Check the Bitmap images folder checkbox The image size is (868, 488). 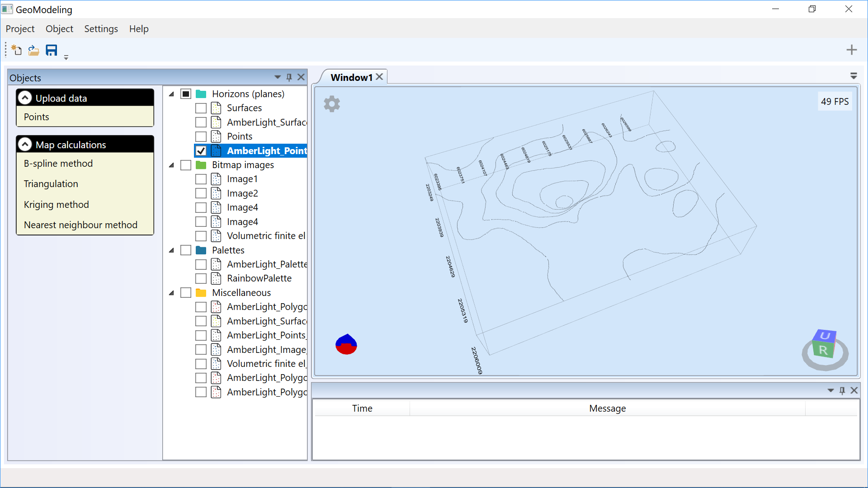click(186, 165)
